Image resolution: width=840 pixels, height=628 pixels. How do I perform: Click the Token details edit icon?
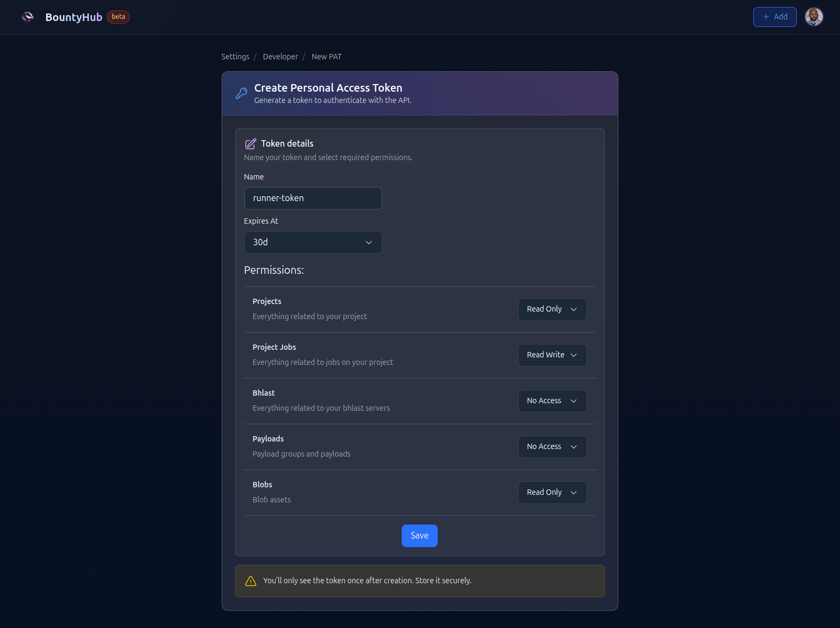(x=251, y=144)
